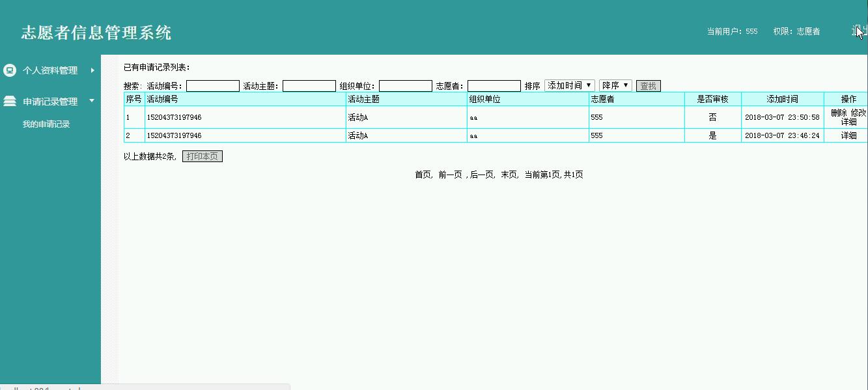Click activity number in row 1

click(174, 117)
